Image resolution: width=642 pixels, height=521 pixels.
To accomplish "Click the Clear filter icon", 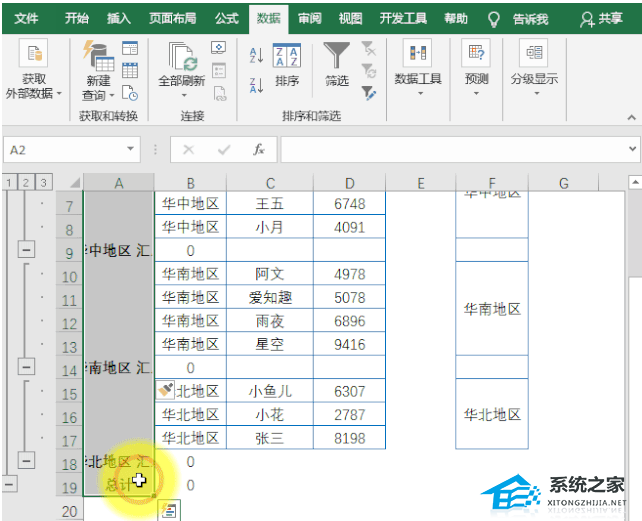I will point(368,48).
